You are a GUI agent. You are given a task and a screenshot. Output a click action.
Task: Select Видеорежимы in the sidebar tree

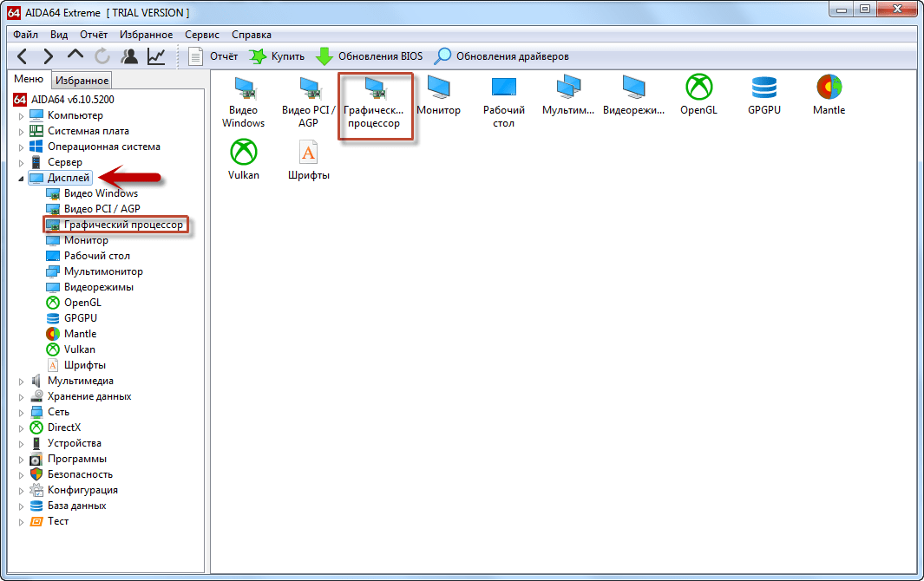tap(98, 287)
